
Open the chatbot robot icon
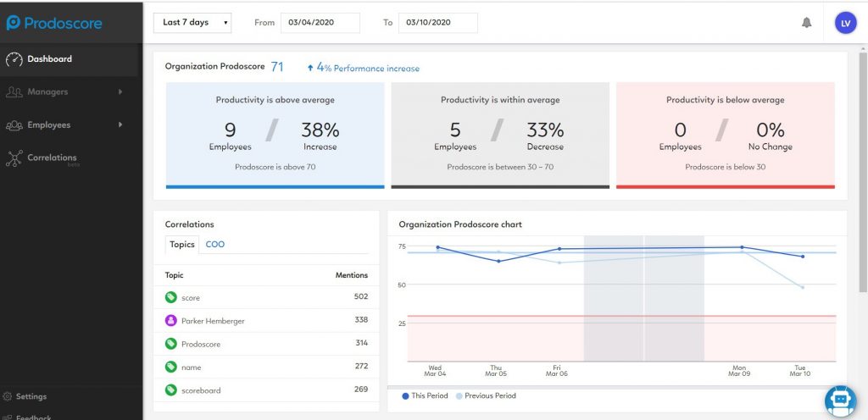[840, 401]
